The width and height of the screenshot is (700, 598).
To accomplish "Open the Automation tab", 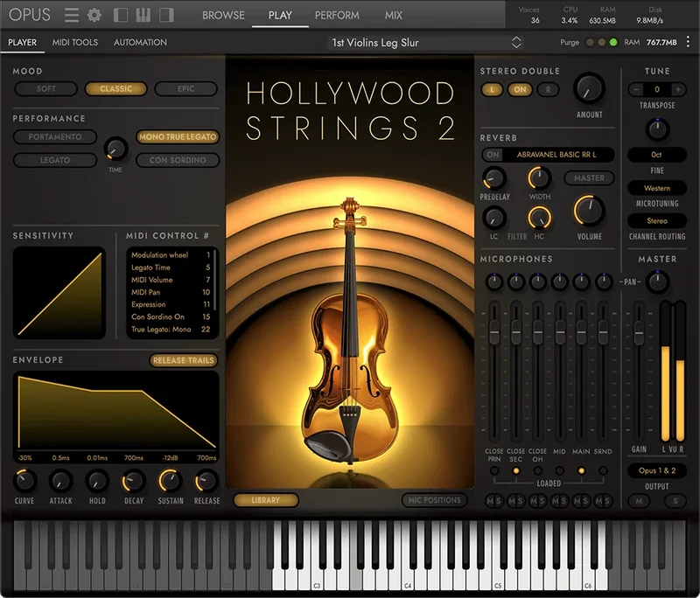I will [140, 42].
